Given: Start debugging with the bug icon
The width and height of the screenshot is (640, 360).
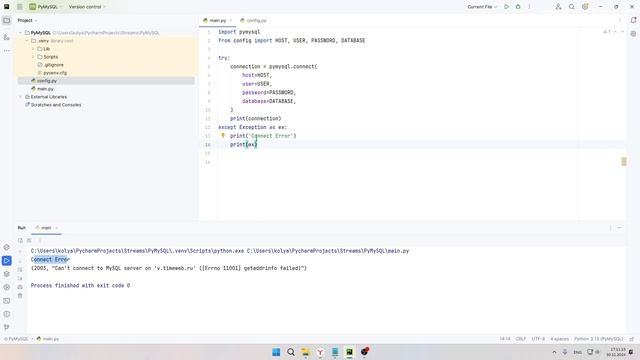Looking at the screenshot, I should pos(518,7).
